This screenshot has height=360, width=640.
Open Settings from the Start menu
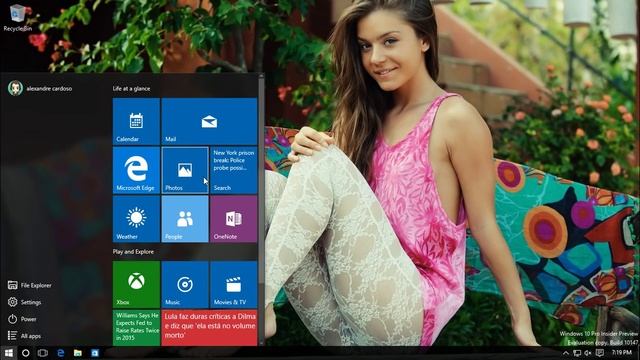[24, 302]
